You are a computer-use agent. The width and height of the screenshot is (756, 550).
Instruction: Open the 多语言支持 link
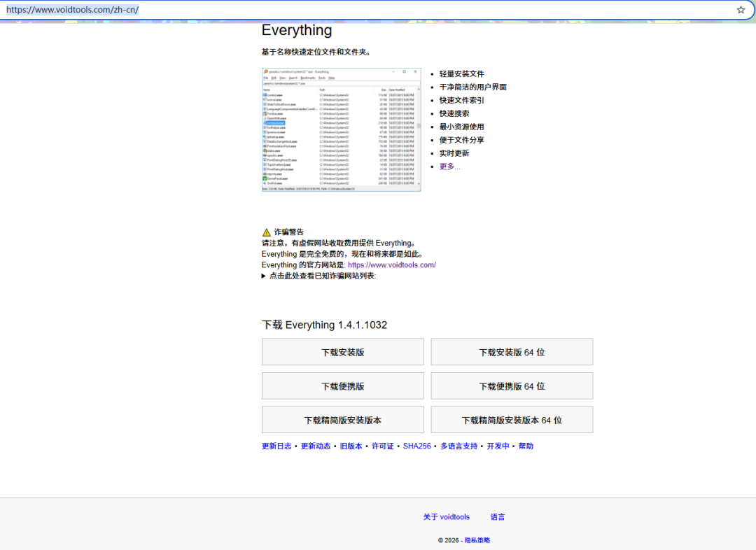pyautogui.click(x=458, y=446)
